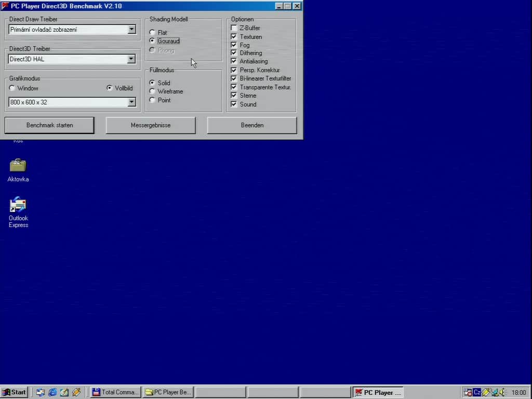Click the PC Player taskbar button

[x=378, y=392]
